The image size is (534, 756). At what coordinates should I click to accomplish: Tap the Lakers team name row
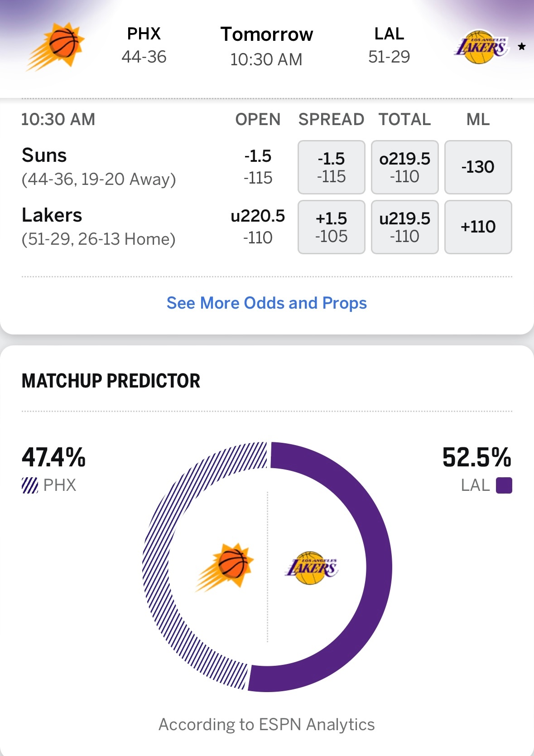pyautogui.click(x=98, y=227)
